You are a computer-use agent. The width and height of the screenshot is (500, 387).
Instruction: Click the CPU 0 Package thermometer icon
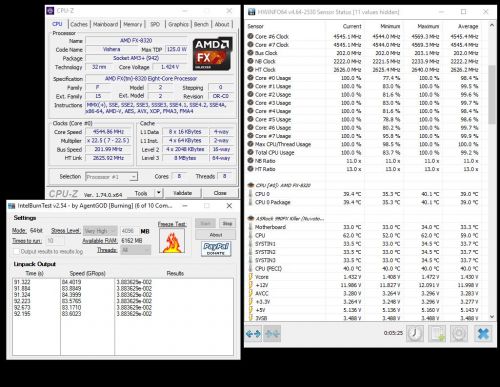click(251, 202)
